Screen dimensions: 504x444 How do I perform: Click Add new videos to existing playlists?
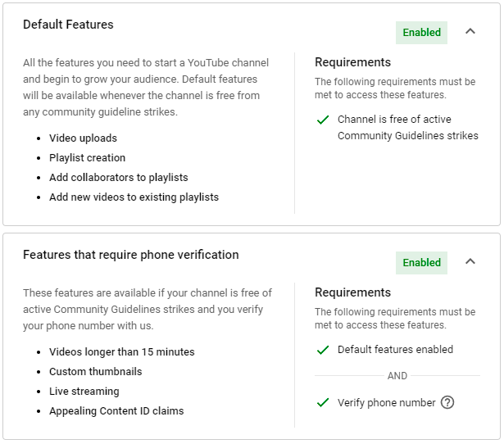click(134, 197)
